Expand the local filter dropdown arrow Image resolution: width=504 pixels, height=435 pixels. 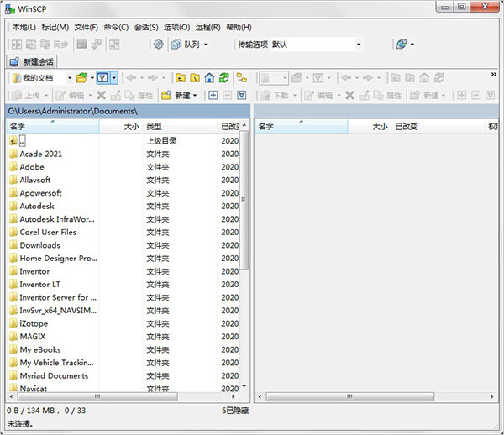click(113, 78)
